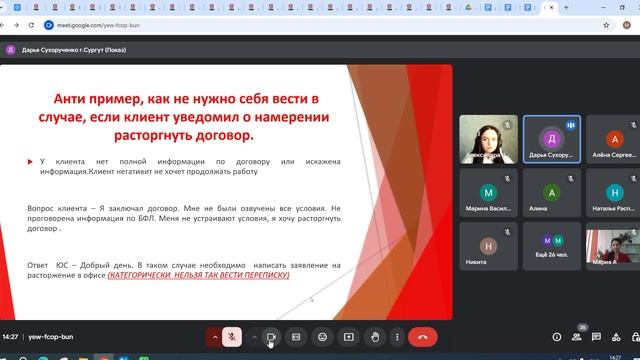Reload the Google Meet page
Screen dimensions: 640x360
pos(31,25)
